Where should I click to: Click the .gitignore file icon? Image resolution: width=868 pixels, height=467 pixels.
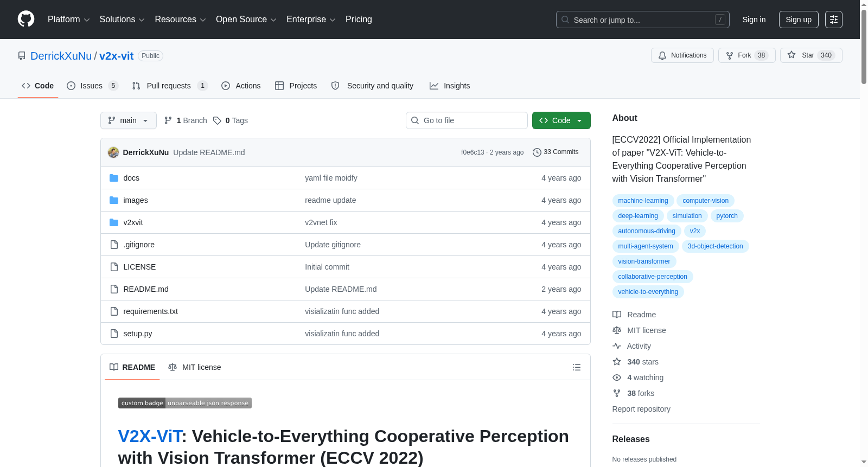pos(114,245)
